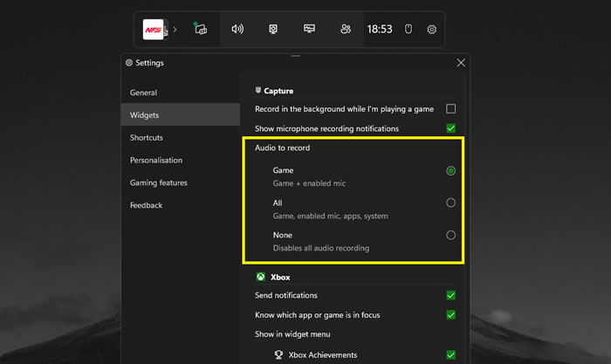The width and height of the screenshot is (611, 364).
Task: Open the Capture widget icon
Action: point(273,29)
